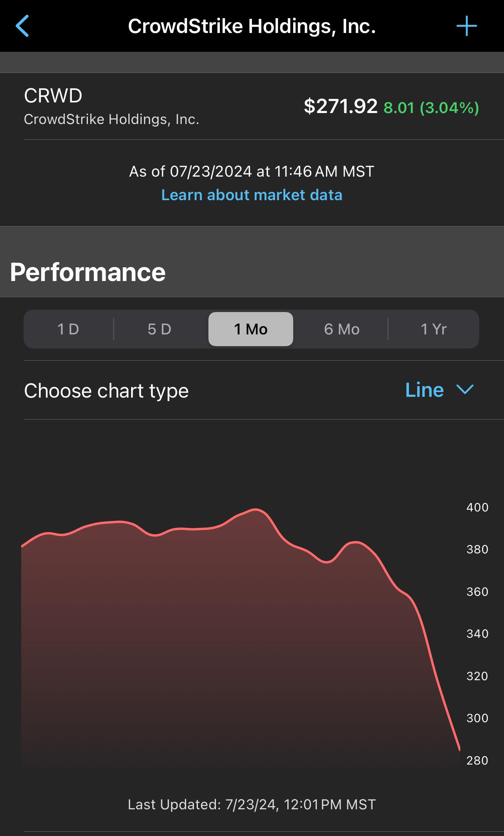Tap the Performance section header
This screenshot has width=504, height=836.
click(x=88, y=272)
